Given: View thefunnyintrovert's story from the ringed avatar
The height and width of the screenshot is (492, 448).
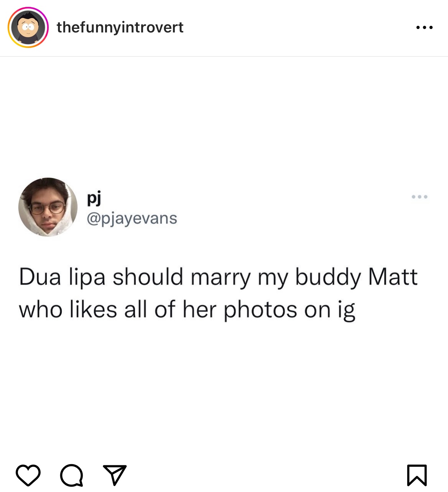Looking at the screenshot, I should point(28,27).
